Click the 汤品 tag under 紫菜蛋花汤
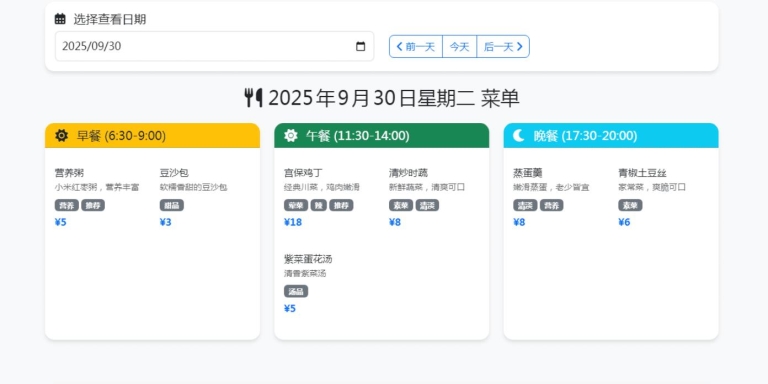 (x=296, y=291)
